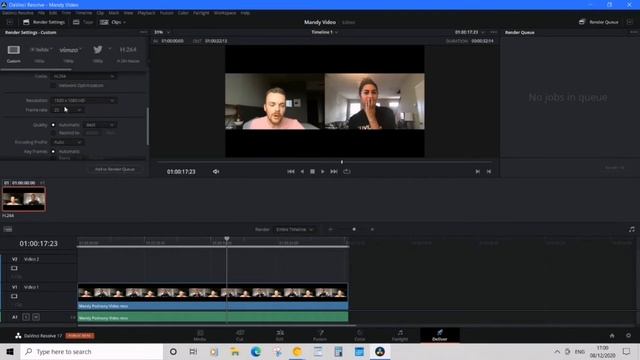
Task: Open the File menu
Action: pyautogui.click(x=41, y=13)
